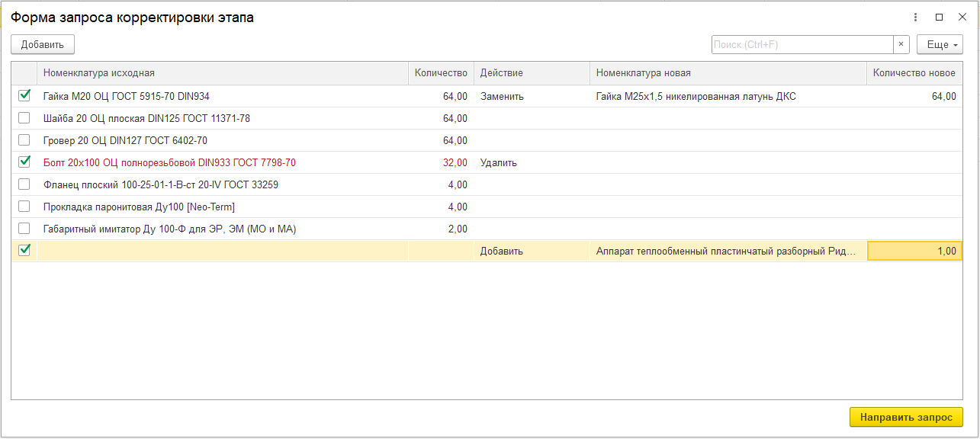980x439 pixels.
Task: Click quantity 64,00 in the Гровер row
Action: 441,141
